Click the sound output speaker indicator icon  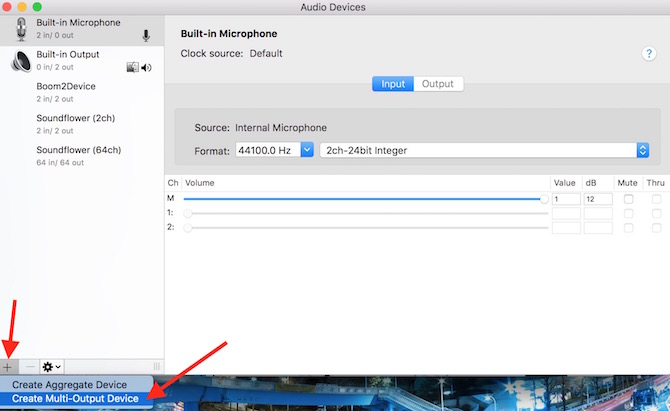tap(146, 68)
